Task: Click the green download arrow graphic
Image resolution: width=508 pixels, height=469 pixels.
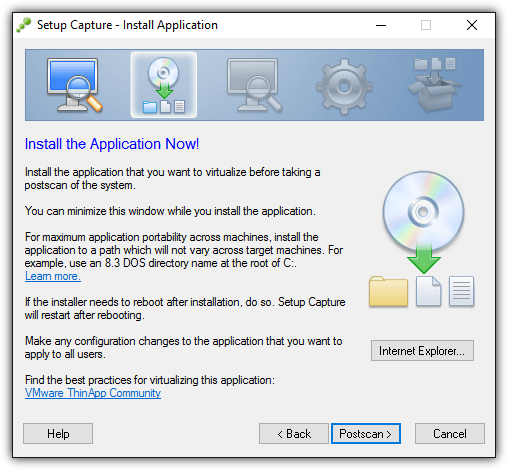Action: pyautogui.click(x=424, y=260)
